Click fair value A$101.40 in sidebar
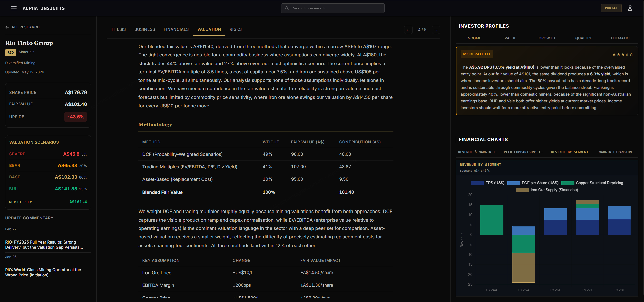 point(76,104)
